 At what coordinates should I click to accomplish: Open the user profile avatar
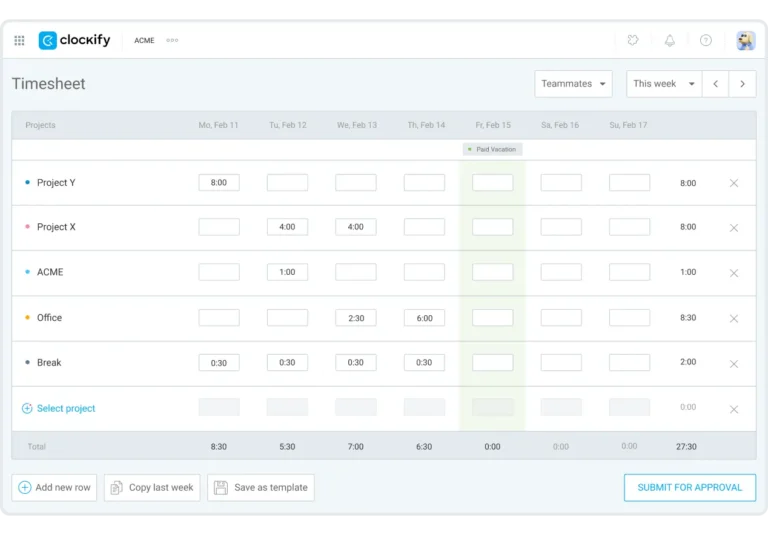click(x=745, y=40)
